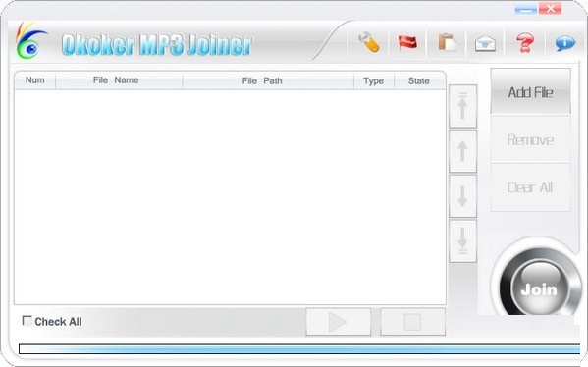The image size is (588, 367).
Task: Move selected file to top
Action: pos(462,106)
